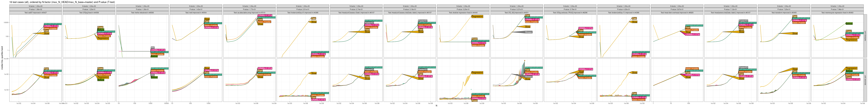Select 'Test: as.data.table.array improved in #7010' header
This screenshot has height=108, width=868.
[x=249, y=13]
